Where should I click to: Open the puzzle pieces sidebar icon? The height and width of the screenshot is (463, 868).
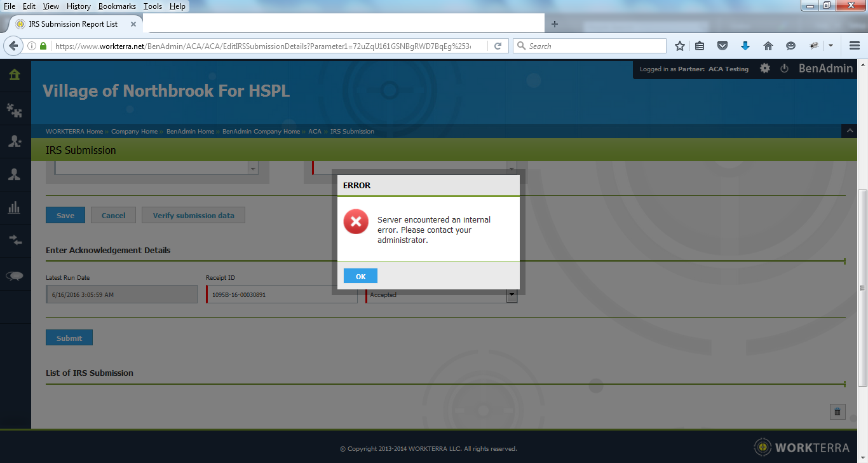click(x=14, y=109)
